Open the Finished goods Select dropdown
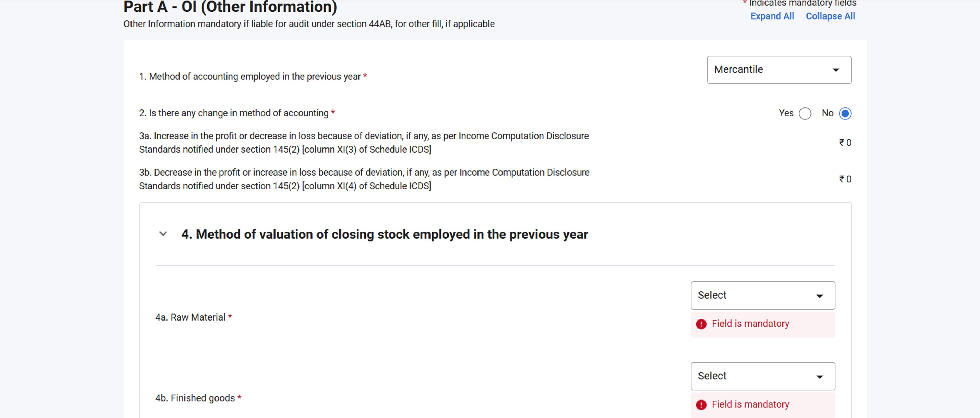 click(x=762, y=376)
